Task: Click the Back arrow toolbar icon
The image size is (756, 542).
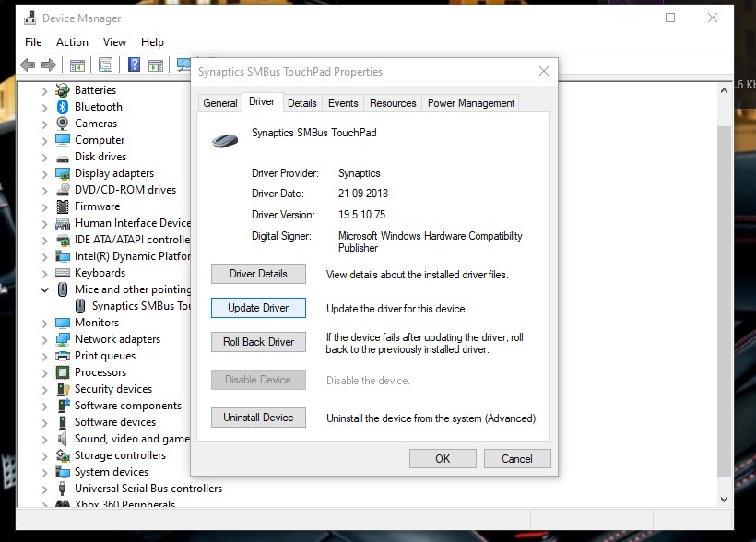Action: pos(28,65)
